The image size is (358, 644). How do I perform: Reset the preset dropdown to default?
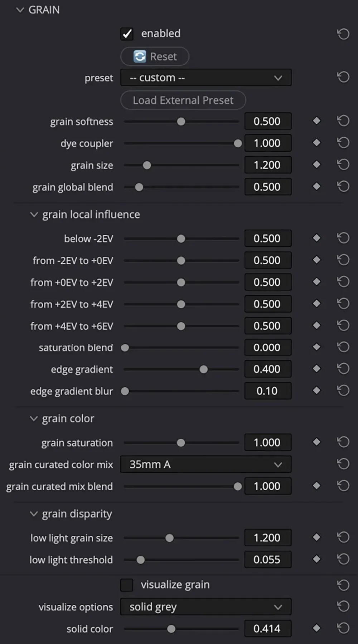point(343,77)
